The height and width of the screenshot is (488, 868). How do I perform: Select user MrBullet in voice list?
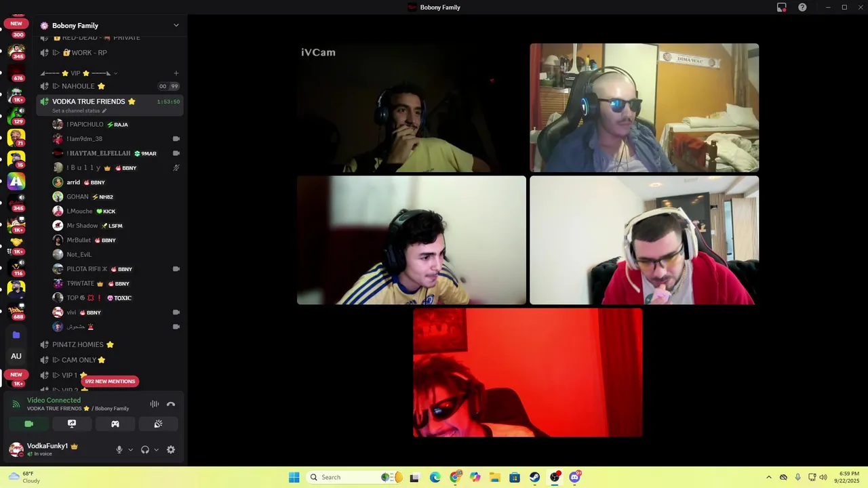click(x=115, y=240)
